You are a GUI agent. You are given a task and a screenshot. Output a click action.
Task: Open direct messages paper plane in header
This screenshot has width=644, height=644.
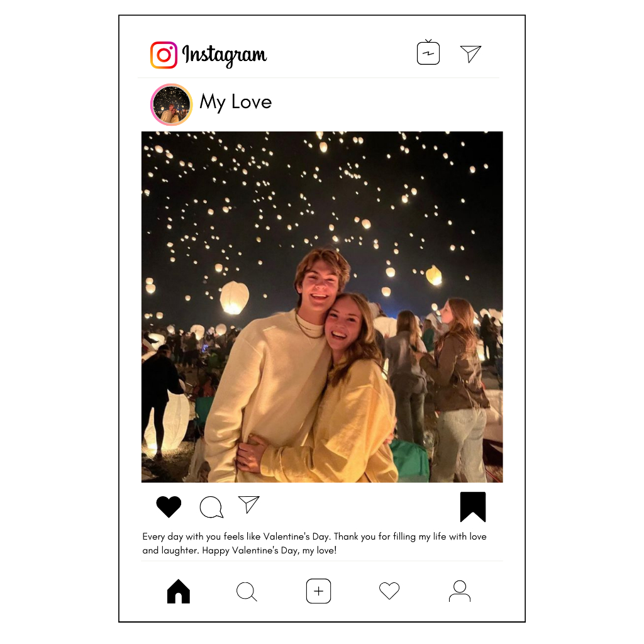[x=470, y=53]
